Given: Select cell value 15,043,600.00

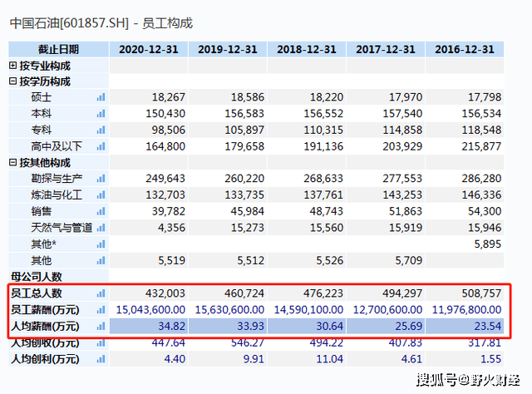Looking at the screenshot, I should [150, 310].
